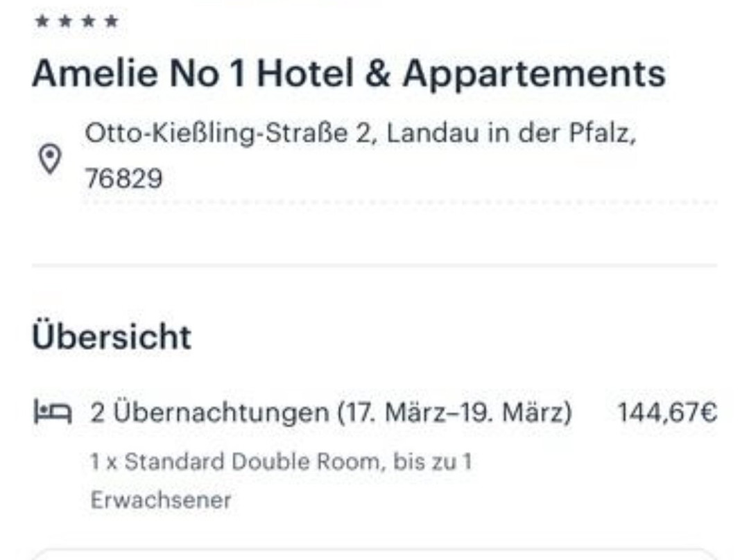The image size is (749, 560).
Task: Click the postal code 76829
Action: (x=123, y=179)
